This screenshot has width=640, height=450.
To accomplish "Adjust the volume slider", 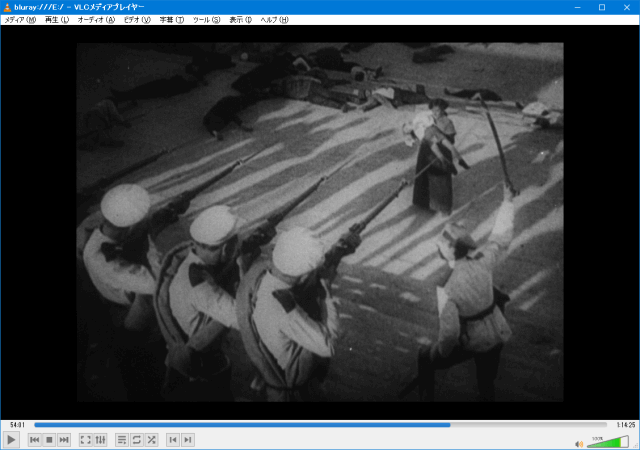I will pyautogui.click(x=608, y=442).
